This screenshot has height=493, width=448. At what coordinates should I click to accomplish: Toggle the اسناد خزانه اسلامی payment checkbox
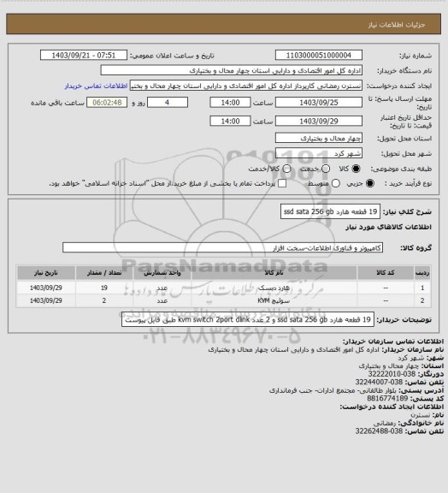[282, 183]
